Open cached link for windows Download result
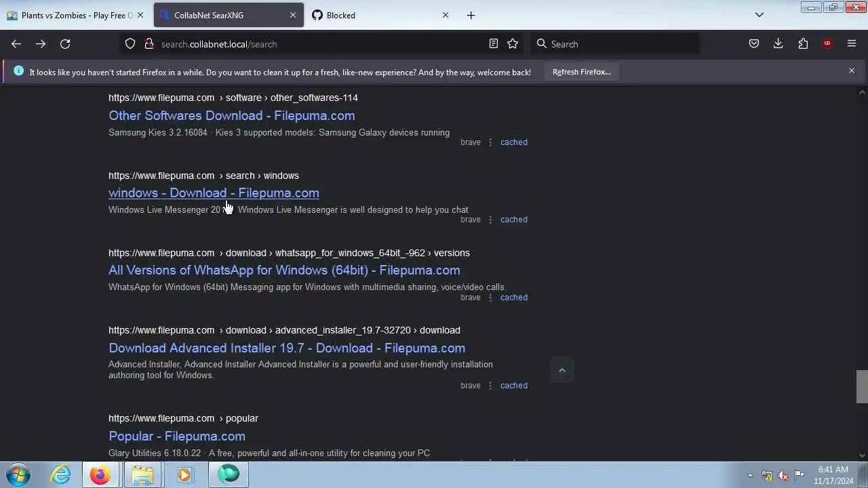Viewport: 868px width, 488px height. click(513, 220)
